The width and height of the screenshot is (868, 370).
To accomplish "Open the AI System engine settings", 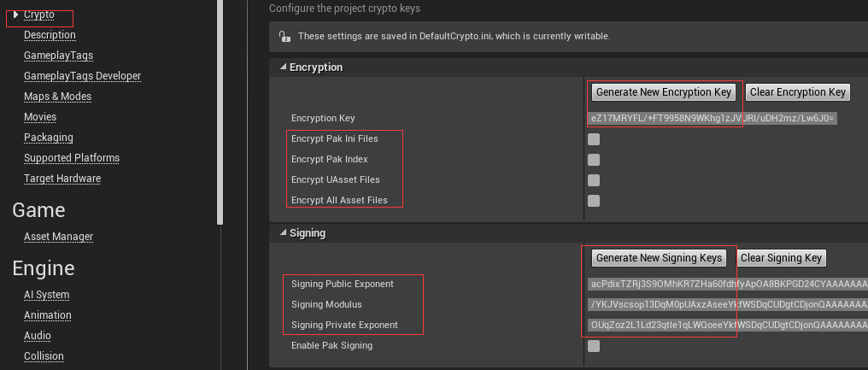I will [x=46, y=295].
